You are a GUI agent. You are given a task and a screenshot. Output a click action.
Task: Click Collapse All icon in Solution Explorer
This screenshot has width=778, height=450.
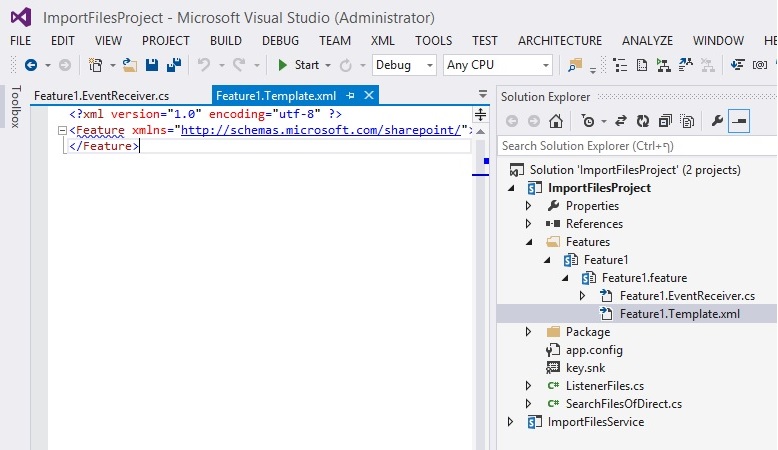pos(665,121)
